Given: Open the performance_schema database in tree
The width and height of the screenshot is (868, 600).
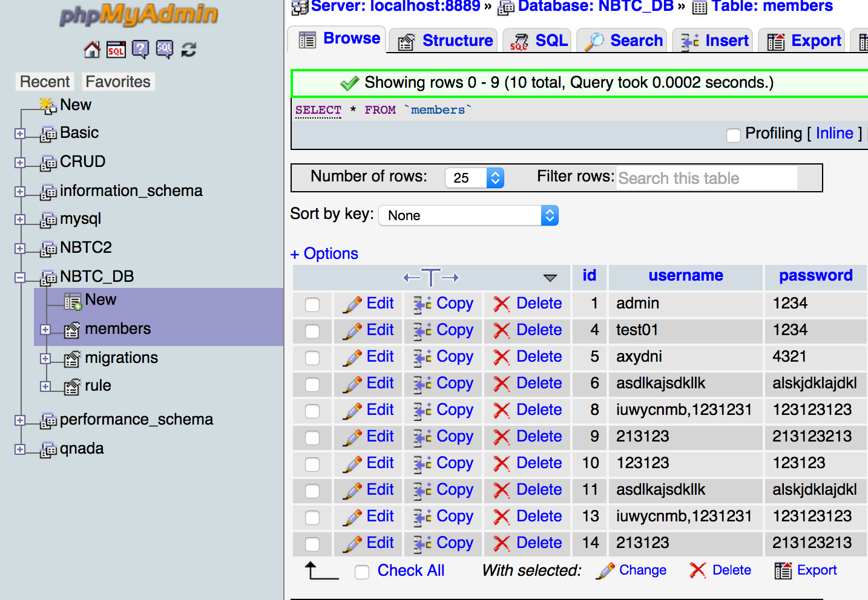Looking at the screenshot, I should pyautogui.click(x=136, y=420).
